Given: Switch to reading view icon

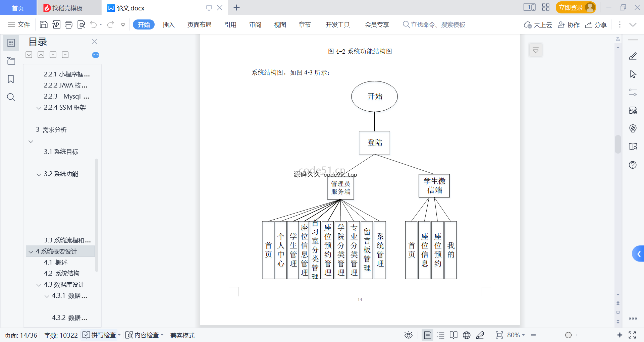Looking at the screenshot, I should point(453,335).
